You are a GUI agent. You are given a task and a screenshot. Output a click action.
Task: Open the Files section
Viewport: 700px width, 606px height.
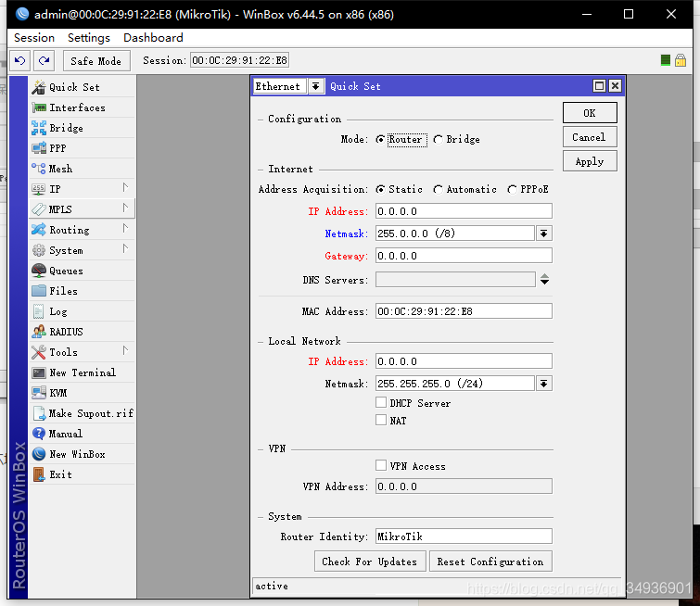[x=83, y=291]
